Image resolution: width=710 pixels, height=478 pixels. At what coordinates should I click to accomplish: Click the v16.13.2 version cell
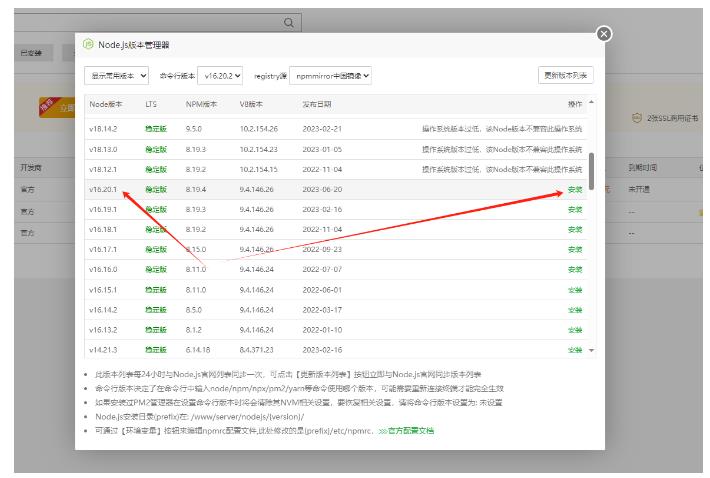pyautogui.click(x=103, y=330)
